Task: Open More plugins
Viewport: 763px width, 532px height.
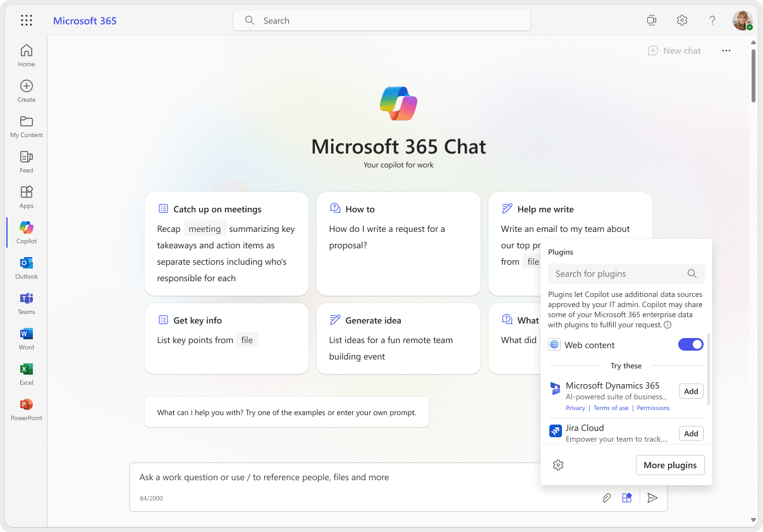Action: (670, 465)
